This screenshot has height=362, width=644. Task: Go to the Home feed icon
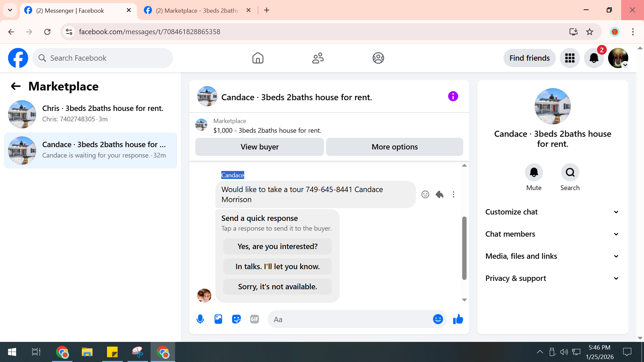[x=258, y=58]
